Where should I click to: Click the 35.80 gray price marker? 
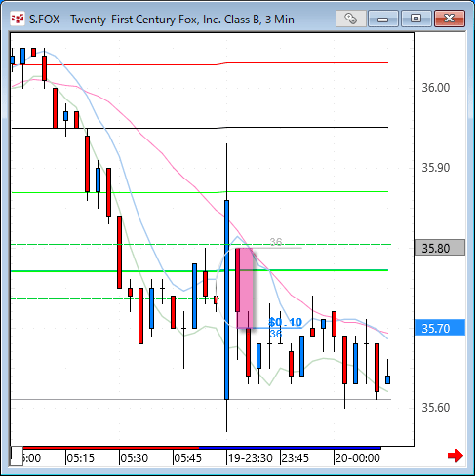(x=440, y=248)
